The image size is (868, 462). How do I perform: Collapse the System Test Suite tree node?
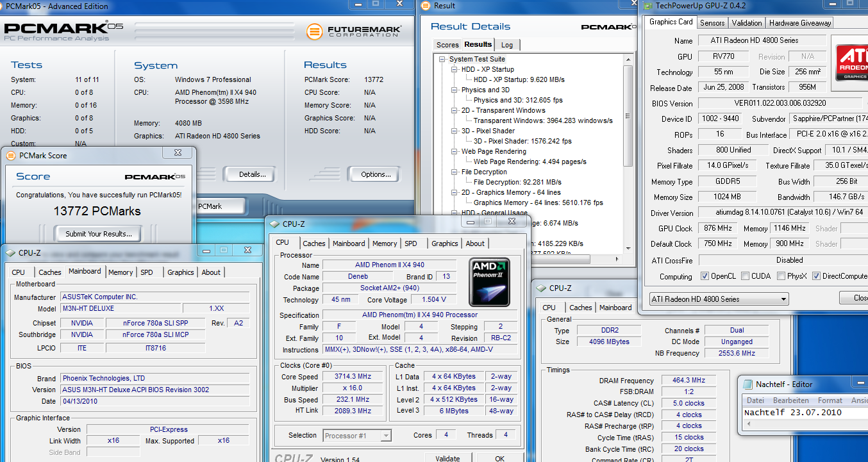click(442, 59)
